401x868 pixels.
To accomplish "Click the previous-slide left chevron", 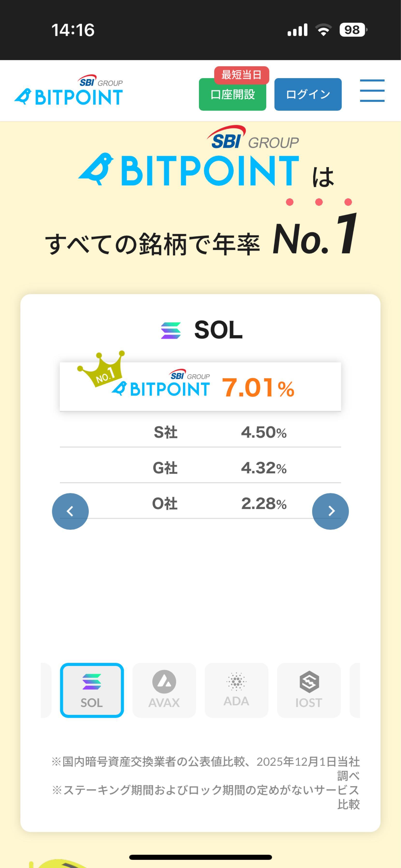I will [x=70, y=511].
